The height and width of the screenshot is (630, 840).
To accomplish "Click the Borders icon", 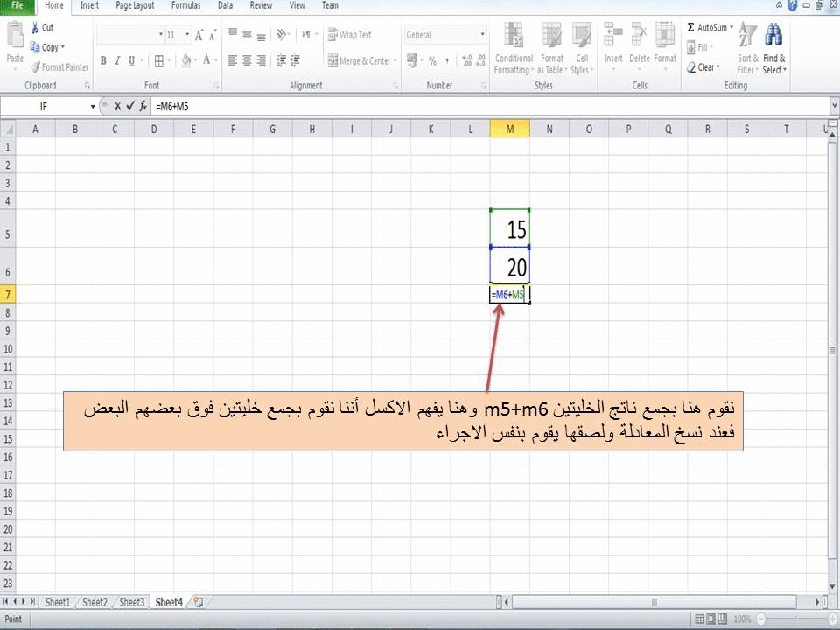I will click(x=159, y=61).
